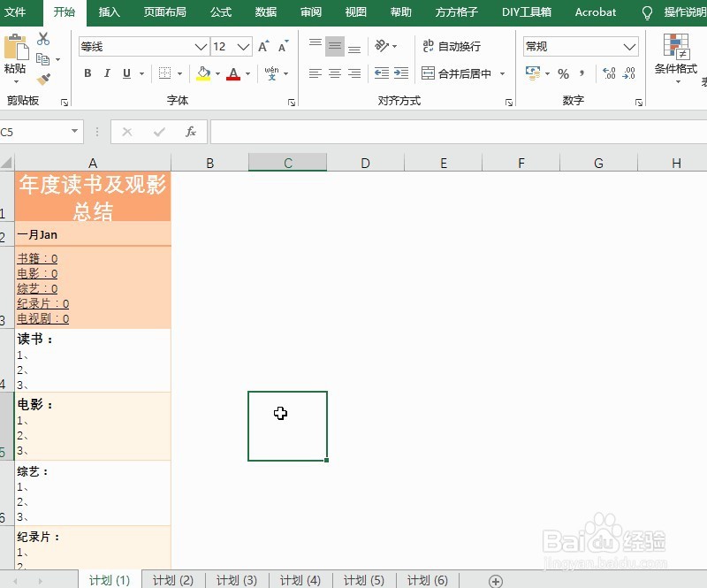Switch to the 插入 ribbon tab
The image size is (707, 588).
(108, 12)
